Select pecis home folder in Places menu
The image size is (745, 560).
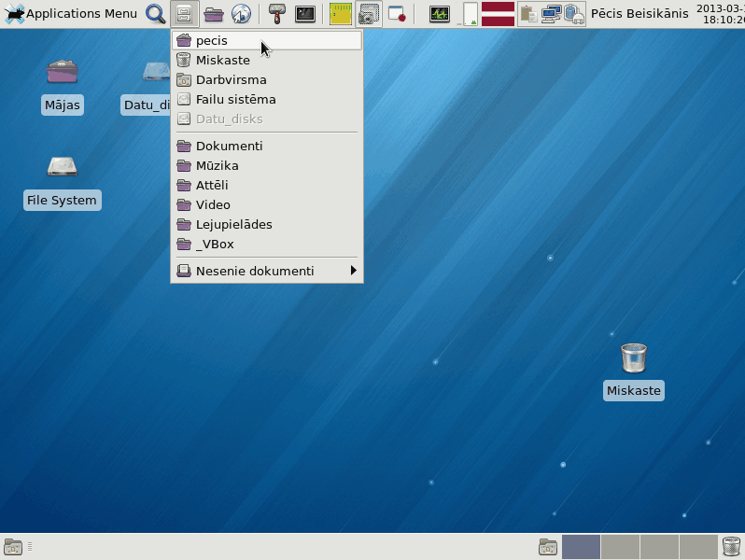(267, 41)
